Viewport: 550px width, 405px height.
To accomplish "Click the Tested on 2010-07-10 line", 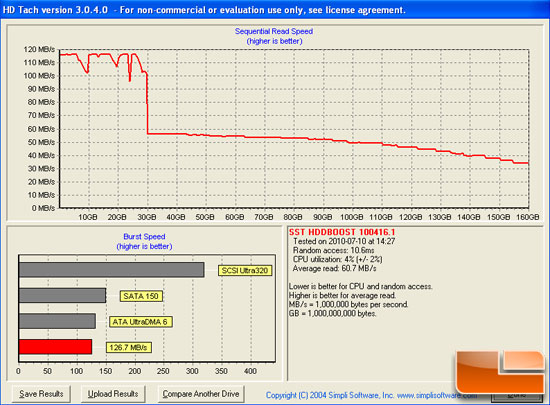I will click(344, 241).
